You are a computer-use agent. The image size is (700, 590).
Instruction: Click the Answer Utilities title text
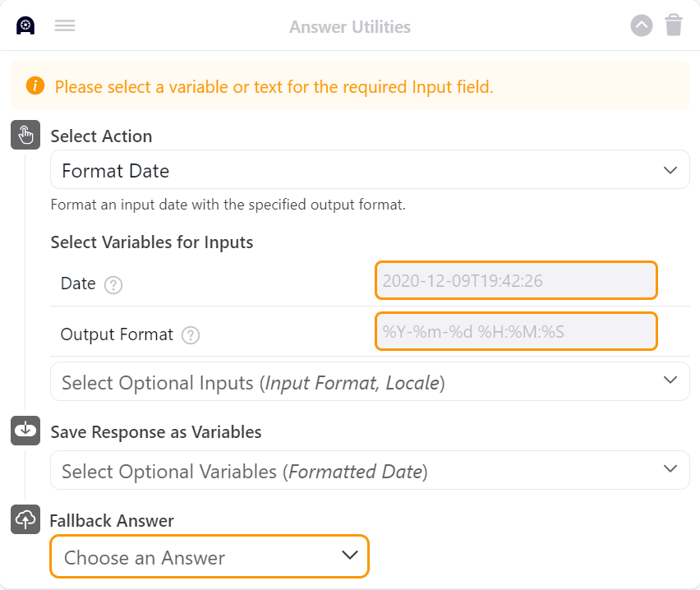[350, 27]
